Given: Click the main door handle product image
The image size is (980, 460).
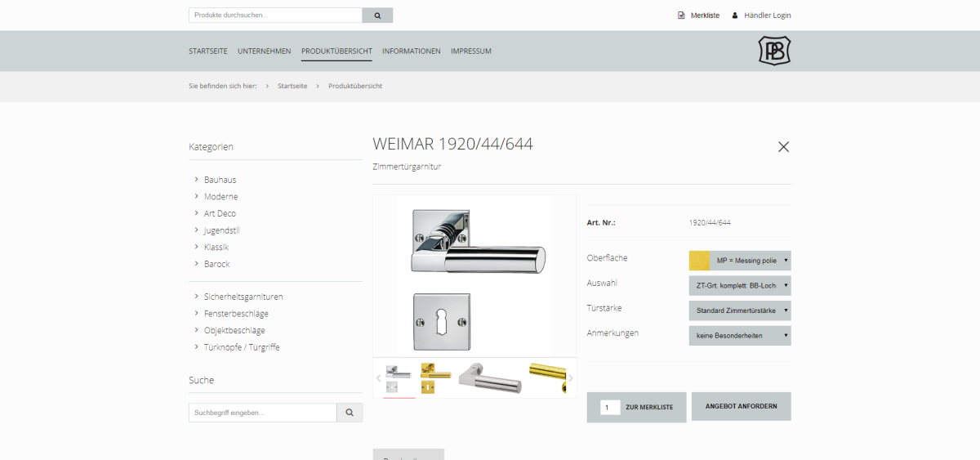Looking at the screenshot, I should (474, 275).
